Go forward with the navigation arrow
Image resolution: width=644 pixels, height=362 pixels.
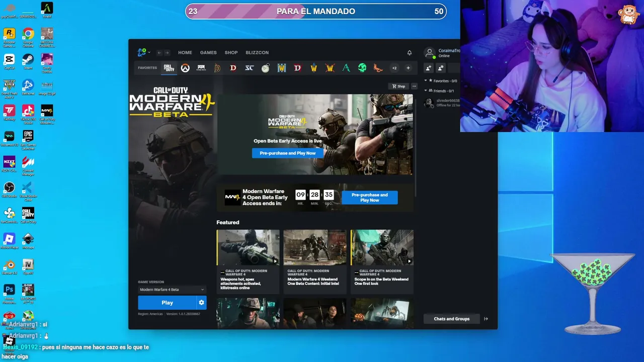[x=167, y=52]
